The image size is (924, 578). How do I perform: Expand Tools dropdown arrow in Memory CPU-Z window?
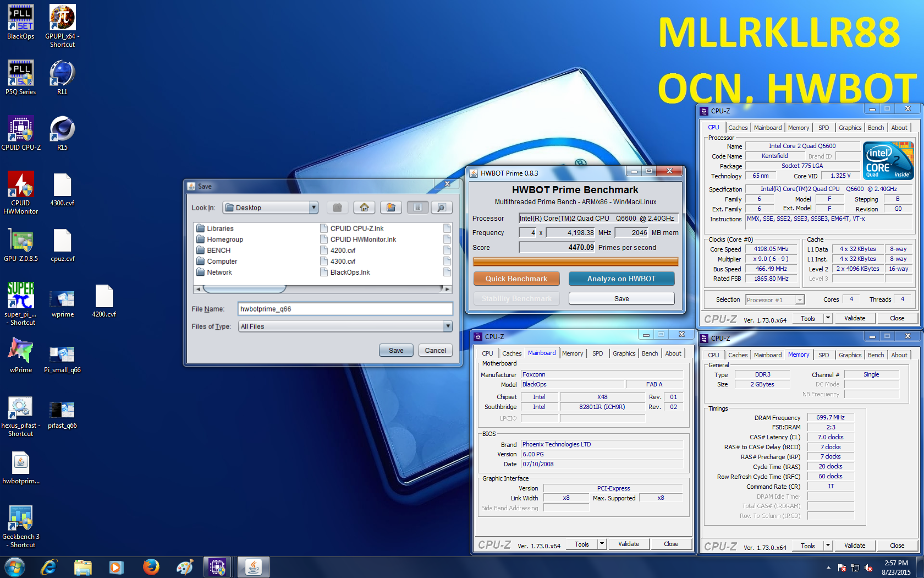tap(828, 546)
